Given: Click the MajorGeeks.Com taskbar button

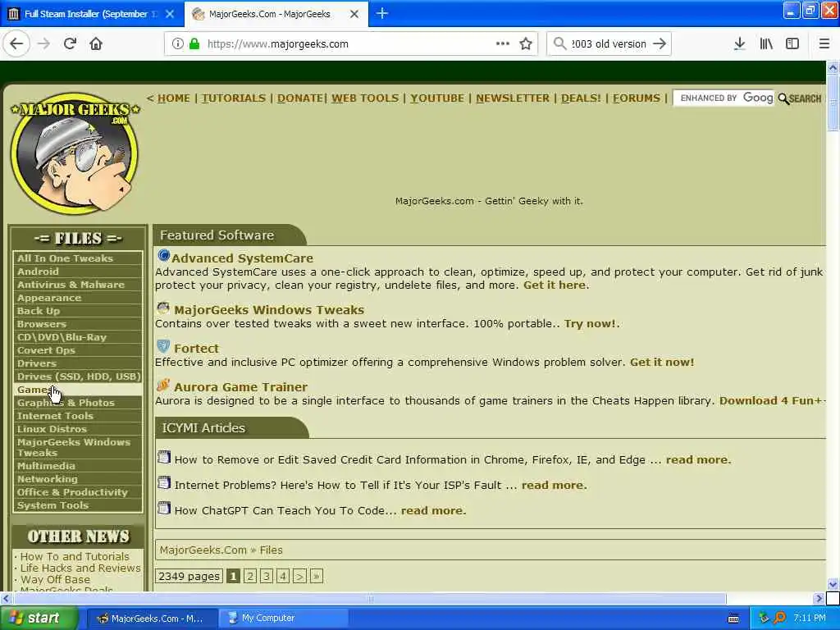Looking at the screenshot, I should point(151,619).
